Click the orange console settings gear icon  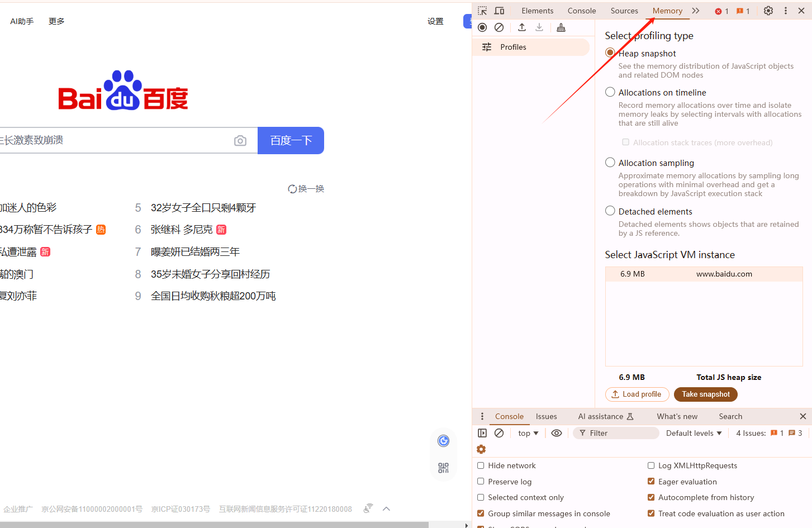(x=481, y=449)
